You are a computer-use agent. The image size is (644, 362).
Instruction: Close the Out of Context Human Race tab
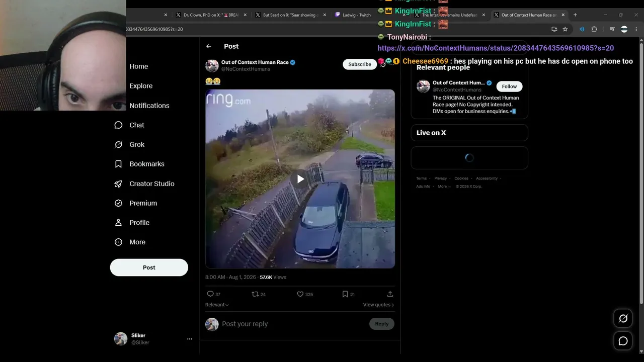coord(563,15)
